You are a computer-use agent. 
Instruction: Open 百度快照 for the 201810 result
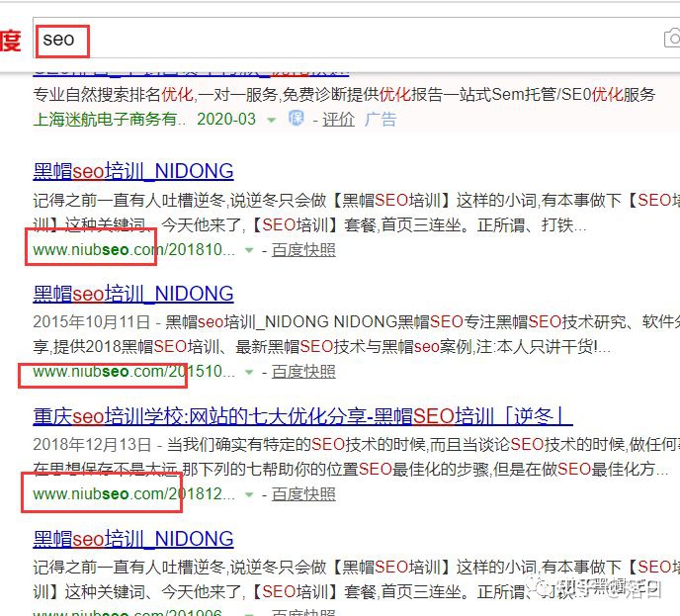303,250
